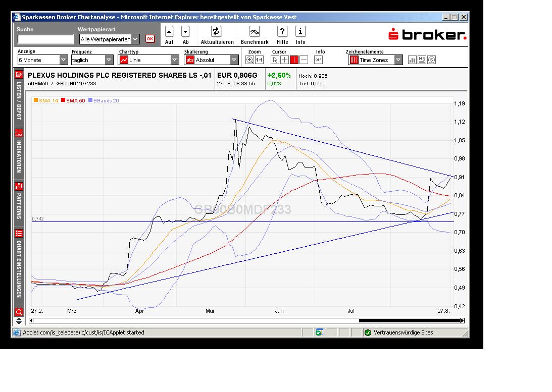Click the chart scrollbar right arrow

tap(462, 321)
